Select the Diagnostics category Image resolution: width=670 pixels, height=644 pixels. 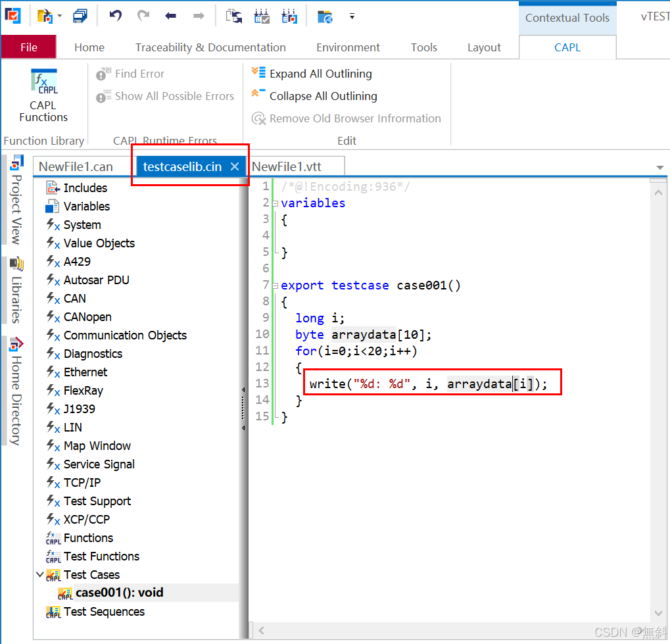point(84,353)
